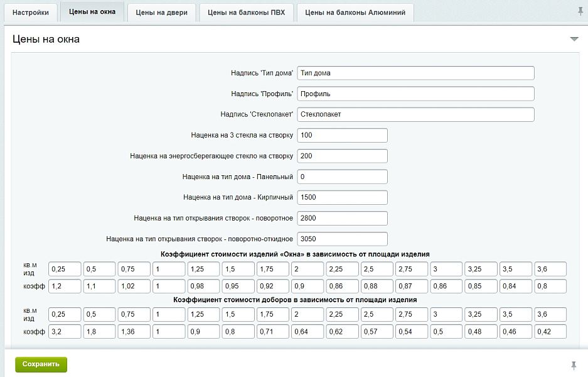
Task: Switch to the Цены на двери tab
Action: click(x=162, y=13)
